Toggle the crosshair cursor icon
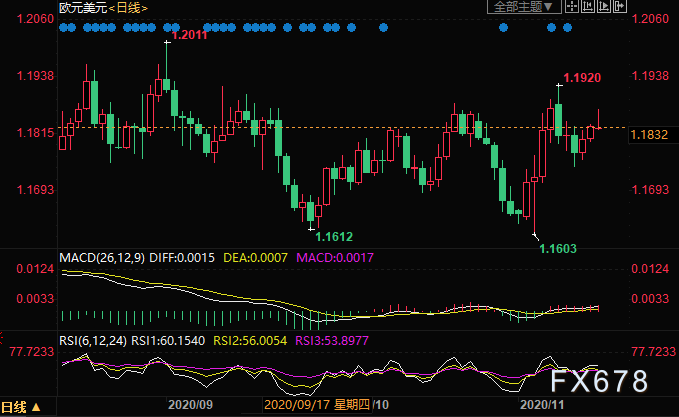The height and width of the screenshot is (417, 679). [572, 6]
